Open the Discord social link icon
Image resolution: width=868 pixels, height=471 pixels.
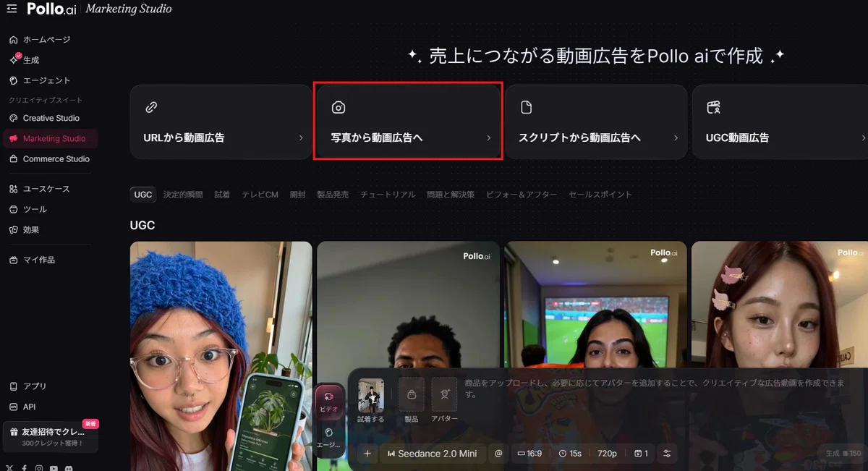click(x=68, y=468)
